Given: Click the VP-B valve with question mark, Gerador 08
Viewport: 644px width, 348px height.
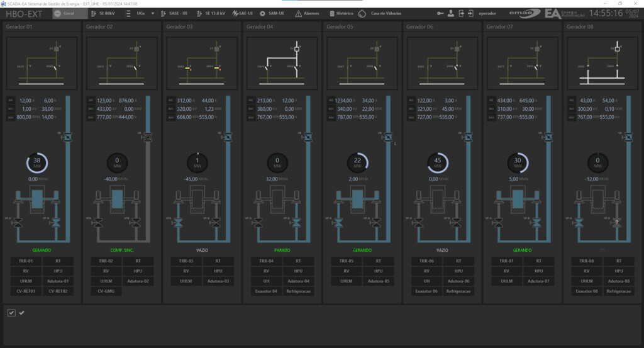Looking at the screenshot, I should 618,223.
